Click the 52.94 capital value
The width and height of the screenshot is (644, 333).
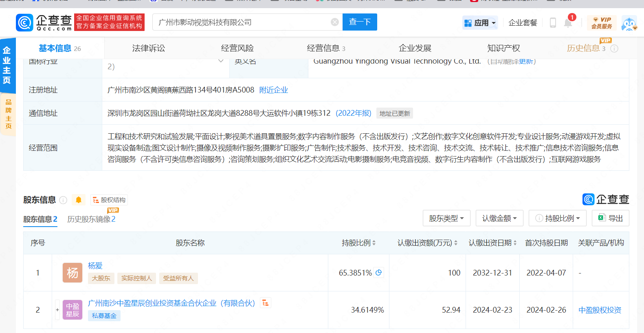(451, 310)
